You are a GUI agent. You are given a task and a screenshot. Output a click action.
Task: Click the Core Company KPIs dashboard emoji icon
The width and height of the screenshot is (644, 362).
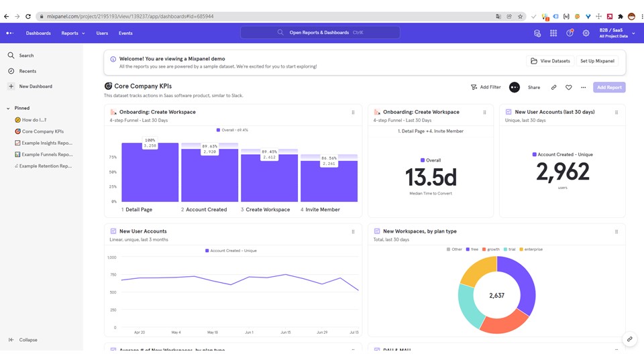click(108, 86)
